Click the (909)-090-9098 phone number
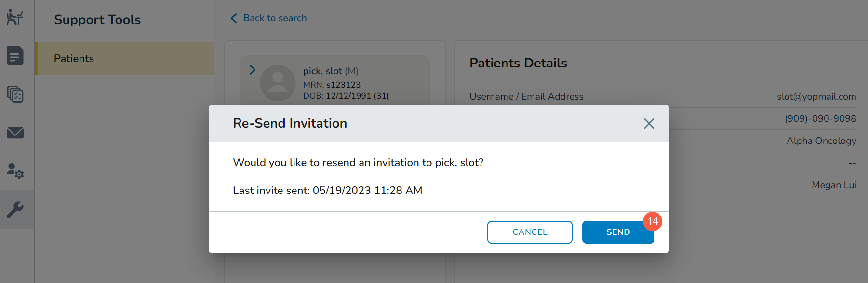 pyautogui.click(x=820, y=118)
